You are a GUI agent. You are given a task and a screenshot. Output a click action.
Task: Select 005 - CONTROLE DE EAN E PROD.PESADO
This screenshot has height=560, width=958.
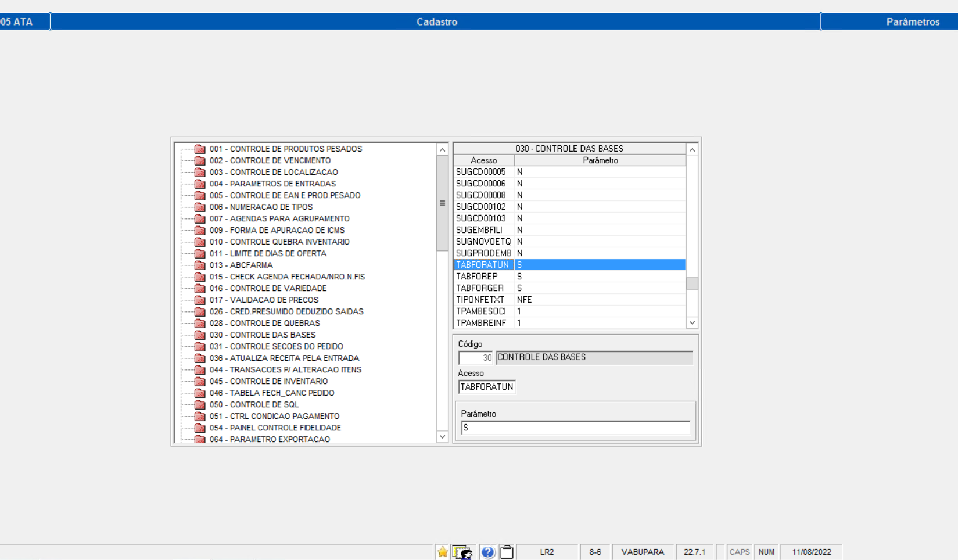click(285, 196)
